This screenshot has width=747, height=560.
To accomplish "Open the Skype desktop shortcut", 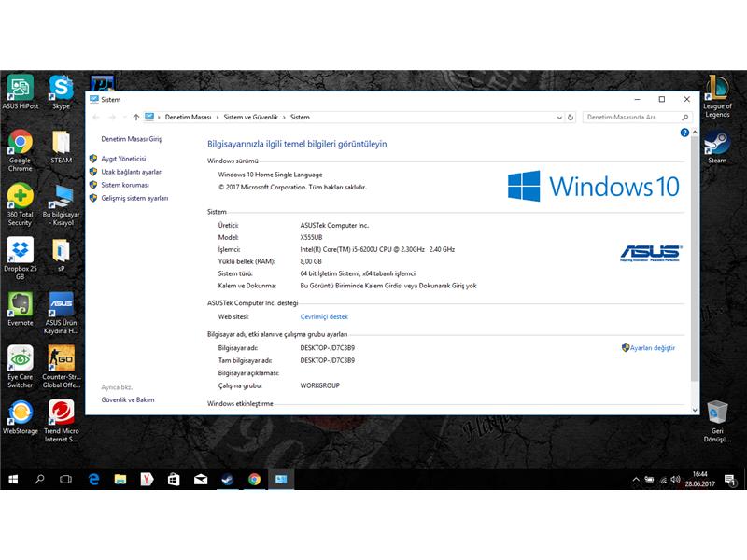I will pyautogui.click(x=61, y=91).
